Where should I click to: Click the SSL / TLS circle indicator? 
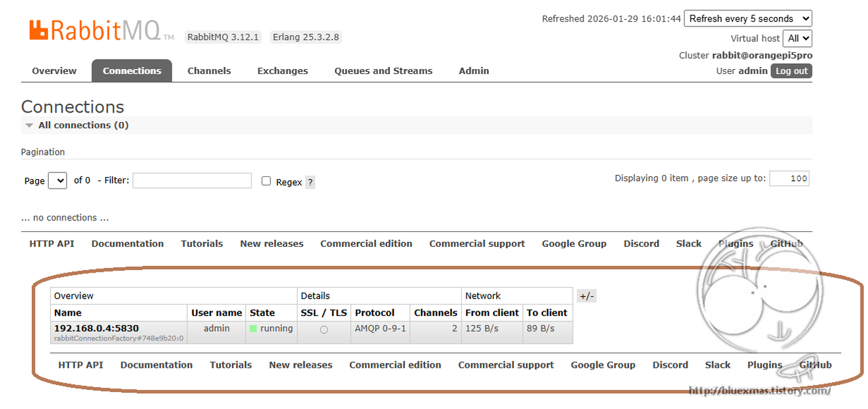pyautogui.click(x=323, y=330)
